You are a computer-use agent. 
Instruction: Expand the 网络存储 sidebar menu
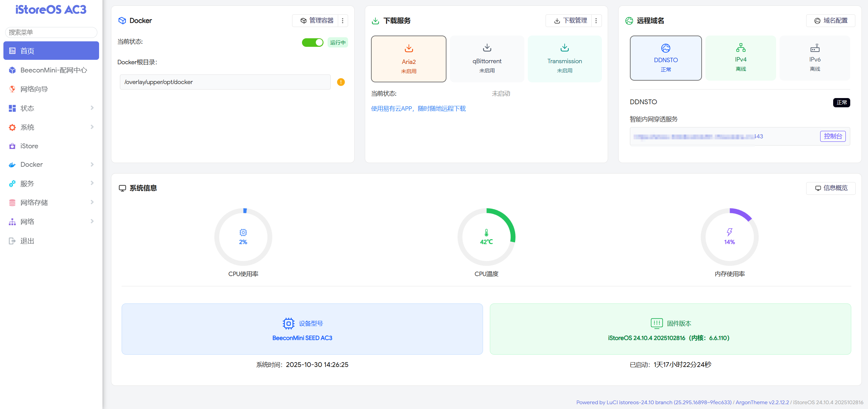point(51,203)
